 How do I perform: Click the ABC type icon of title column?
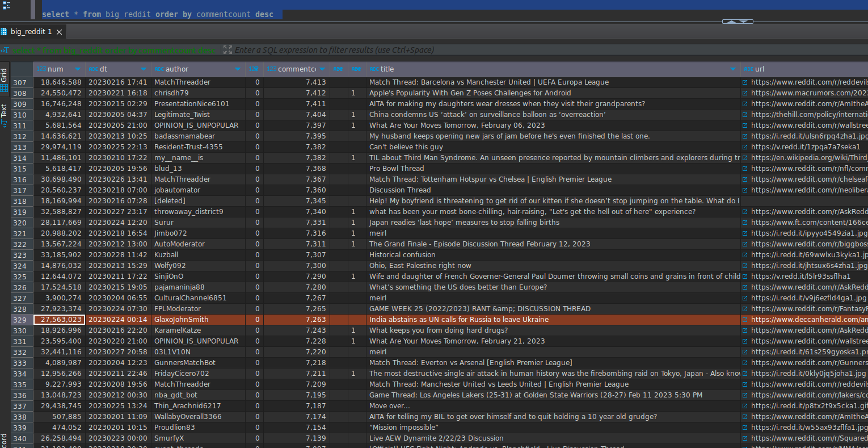click(x=374, y=69)
